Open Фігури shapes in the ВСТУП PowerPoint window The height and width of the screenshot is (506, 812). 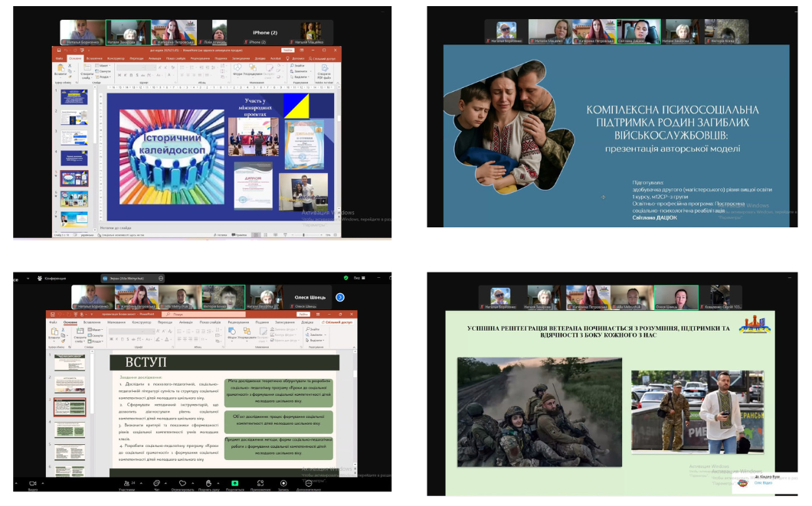pos(231,333)
